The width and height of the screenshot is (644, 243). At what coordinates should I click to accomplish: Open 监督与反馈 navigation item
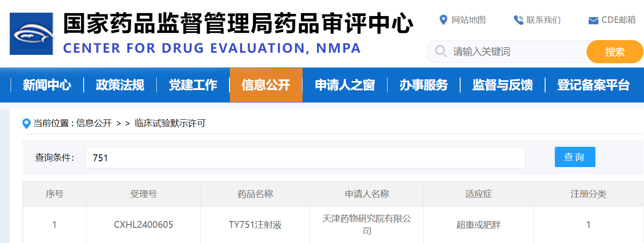502,85
